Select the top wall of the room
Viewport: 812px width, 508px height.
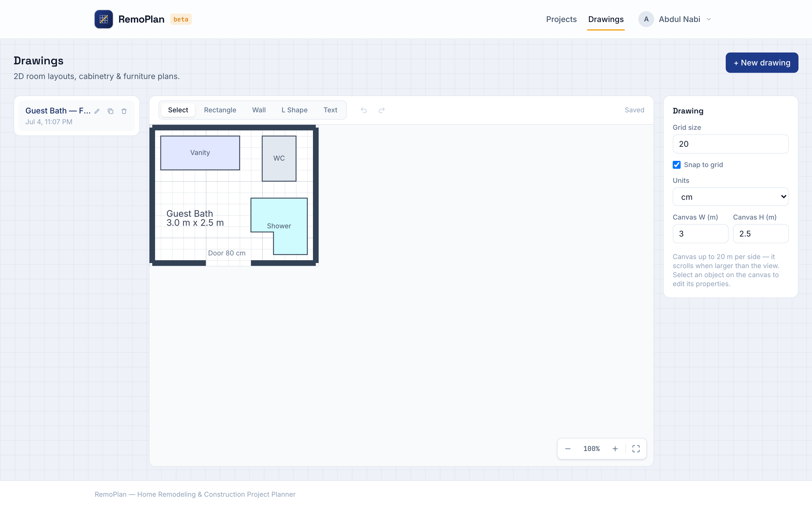pyautogui.click(x=234, y=128)
